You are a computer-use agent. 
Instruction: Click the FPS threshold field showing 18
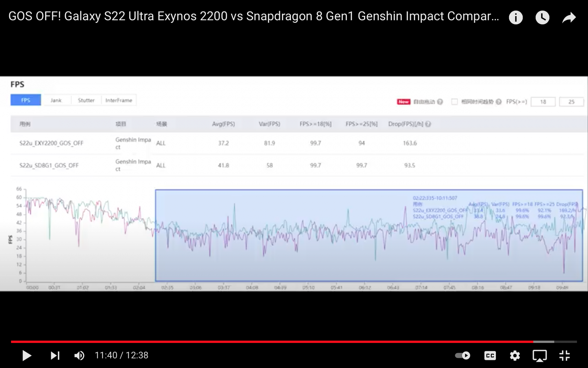543,102
